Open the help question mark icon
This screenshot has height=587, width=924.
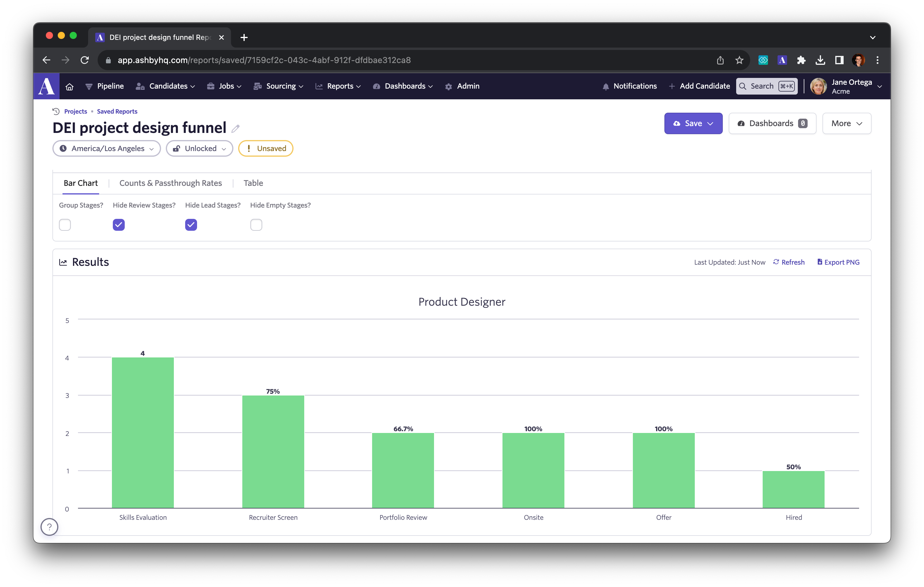[49, 527]
